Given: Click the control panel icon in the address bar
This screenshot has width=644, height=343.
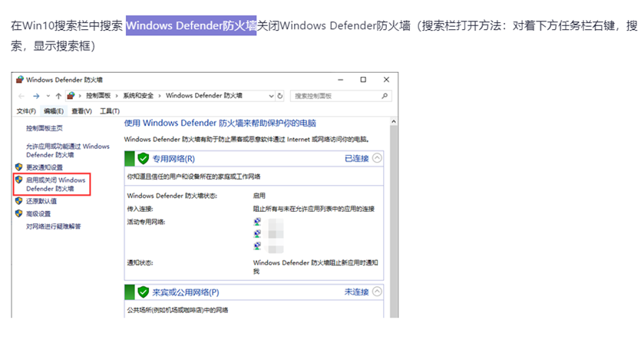Looking at the screenshot, I should tap(71, 96).
